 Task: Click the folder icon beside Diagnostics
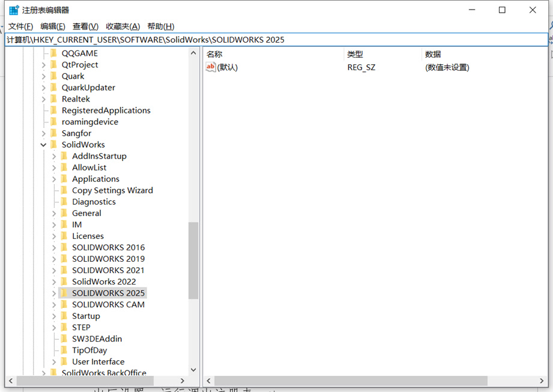pyautogui.click(x=64, y=202)
